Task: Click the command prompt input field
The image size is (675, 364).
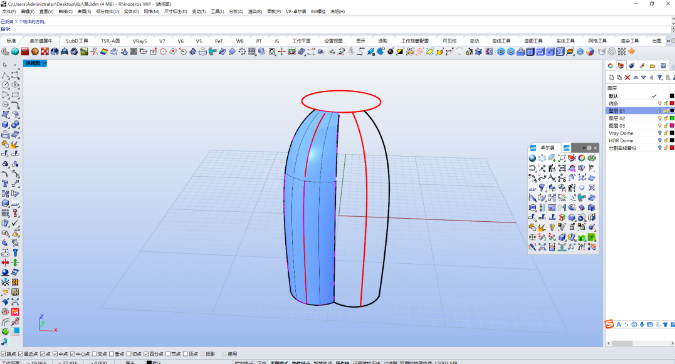Action: (x=336, y=29)
